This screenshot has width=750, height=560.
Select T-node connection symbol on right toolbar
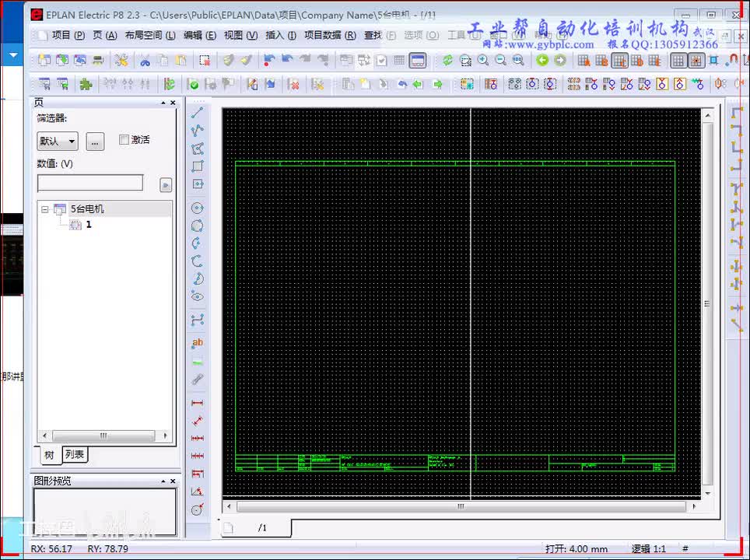point(737,189)
